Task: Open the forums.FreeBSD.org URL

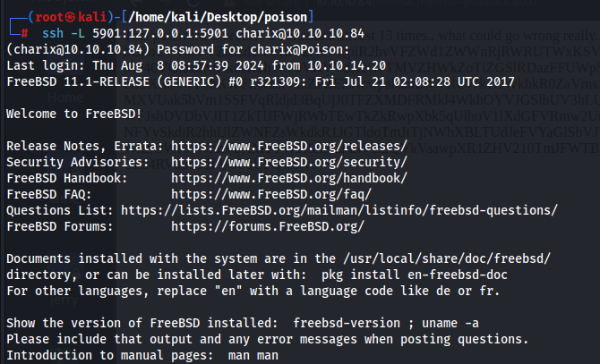Action: point(268,226)
